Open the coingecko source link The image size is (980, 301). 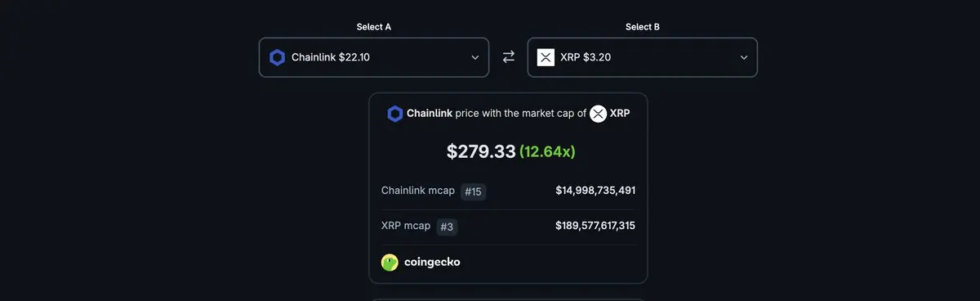pyautogui.click(x=421, y=263)
